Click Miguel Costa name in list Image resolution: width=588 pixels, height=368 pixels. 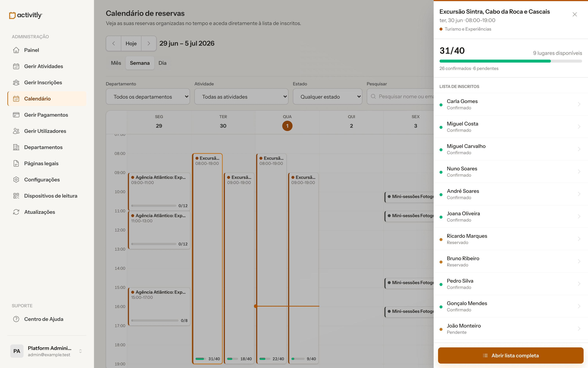coord(462,124)
